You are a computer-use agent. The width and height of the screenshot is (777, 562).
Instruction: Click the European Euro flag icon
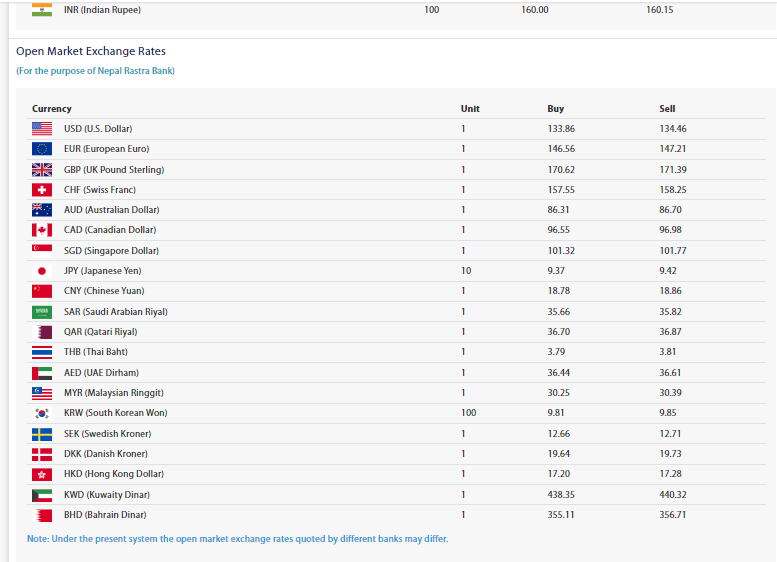click(42, 149)
